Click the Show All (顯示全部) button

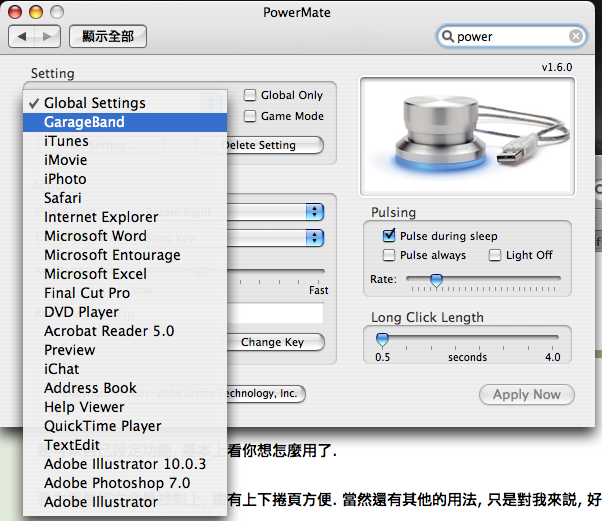tap(108, 36)
